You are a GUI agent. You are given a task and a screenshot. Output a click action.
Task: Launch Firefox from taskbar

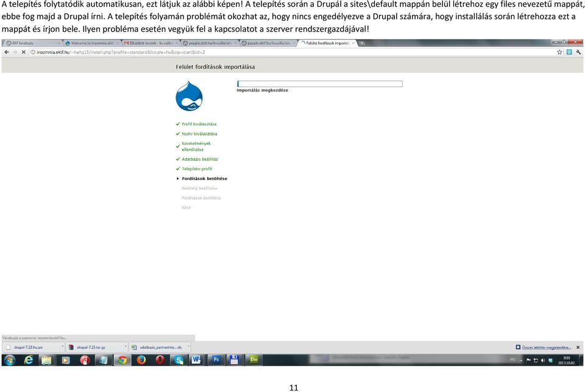(141, 360)
